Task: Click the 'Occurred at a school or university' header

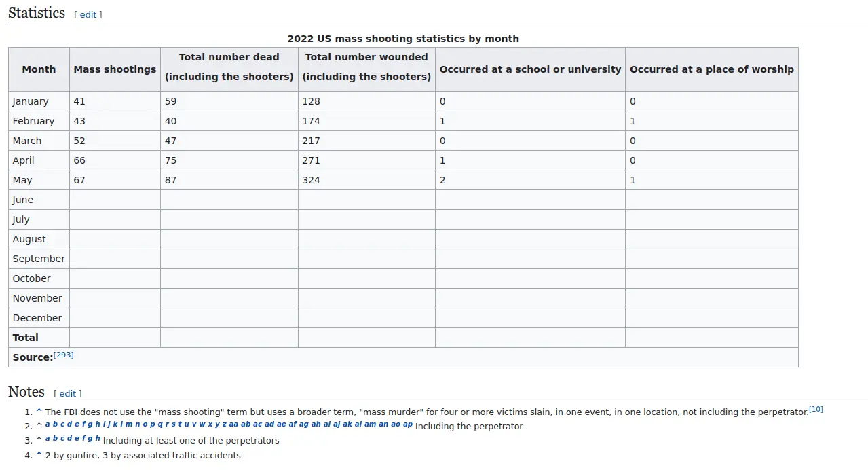Action: (530, 69)
